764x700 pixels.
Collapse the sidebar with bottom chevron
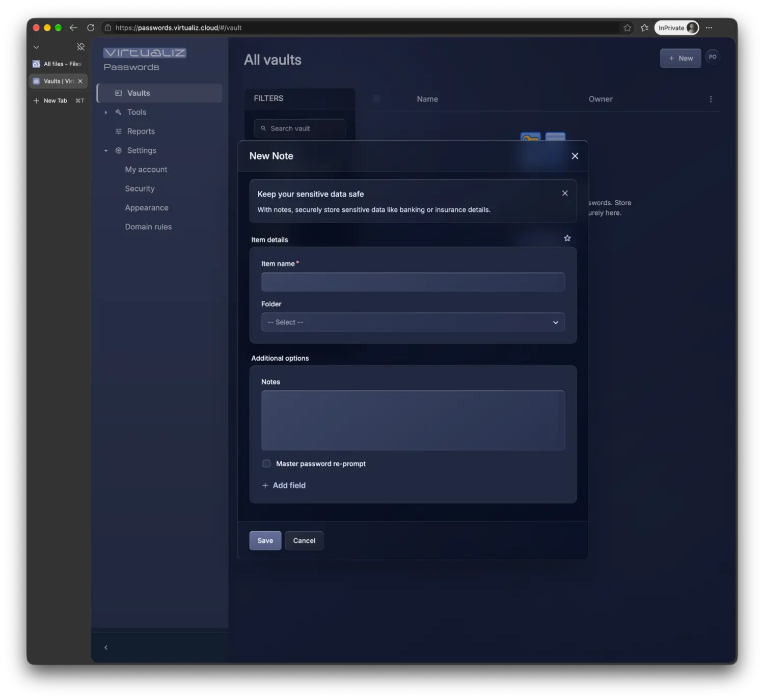click(x=106, y=648)
